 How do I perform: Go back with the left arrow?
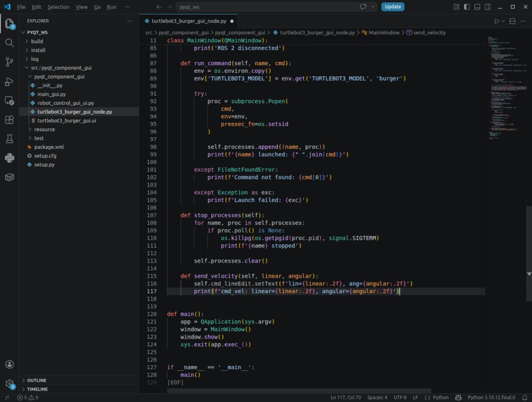pyautogui.click(x=159, y=7)
